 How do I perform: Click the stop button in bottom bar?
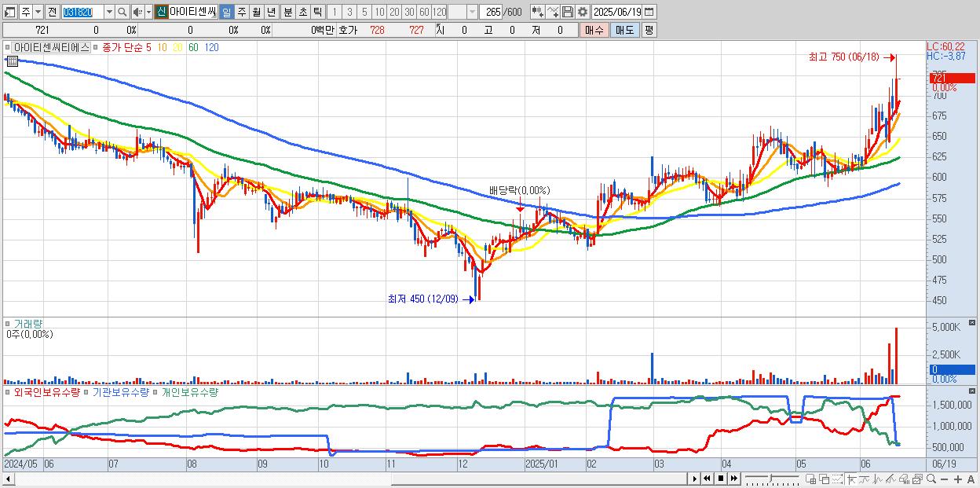(720, 479)
